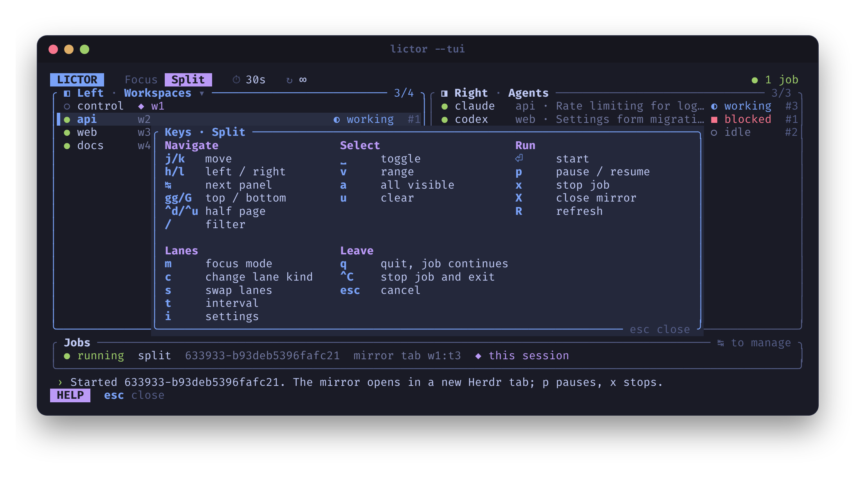
Task: Select the claude agent row
Action: click(619, 106)
